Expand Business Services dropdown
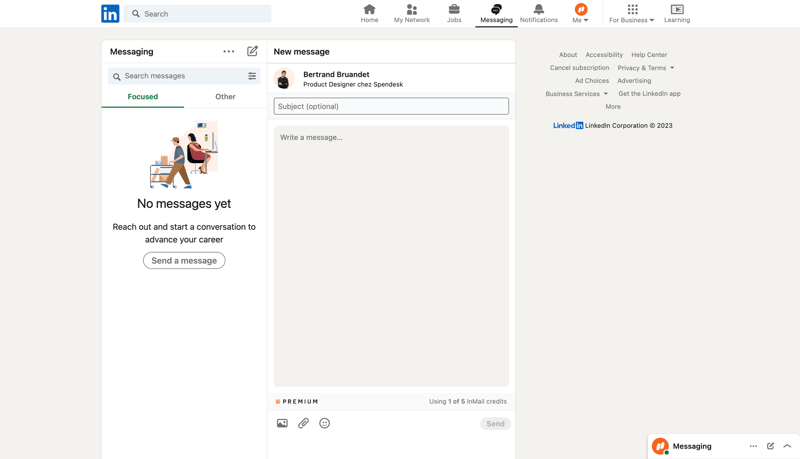Screen dimensions: 800x459 577,94
